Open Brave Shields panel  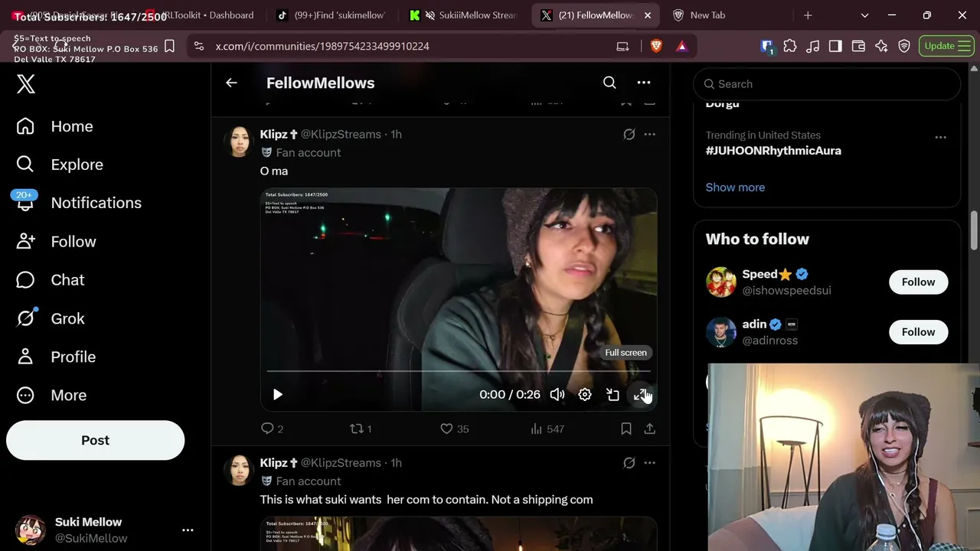tap(656, 46)
